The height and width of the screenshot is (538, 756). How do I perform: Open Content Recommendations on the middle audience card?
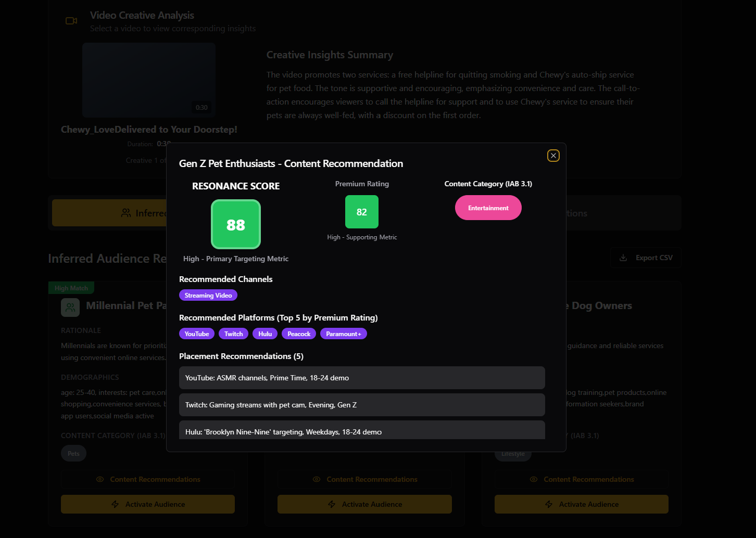[364, 479]
